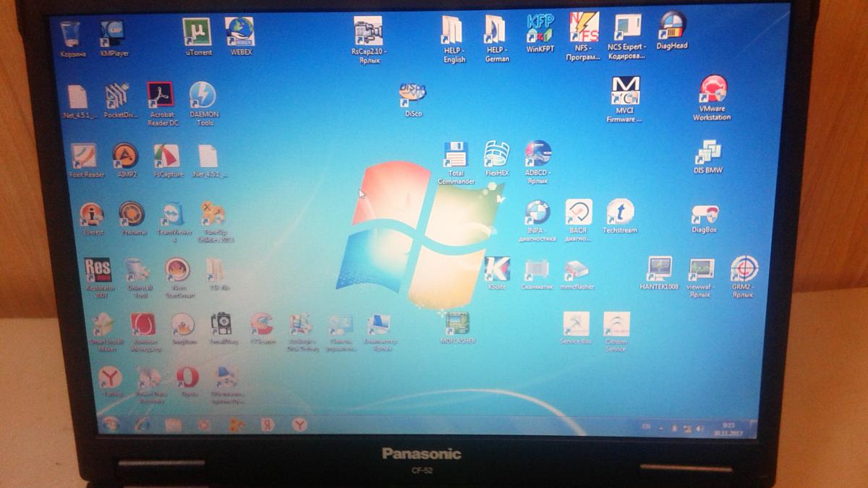Open the media player taskbar icon
The height and width of the screenshot is (488, 868).
click(x=204, y=425)
